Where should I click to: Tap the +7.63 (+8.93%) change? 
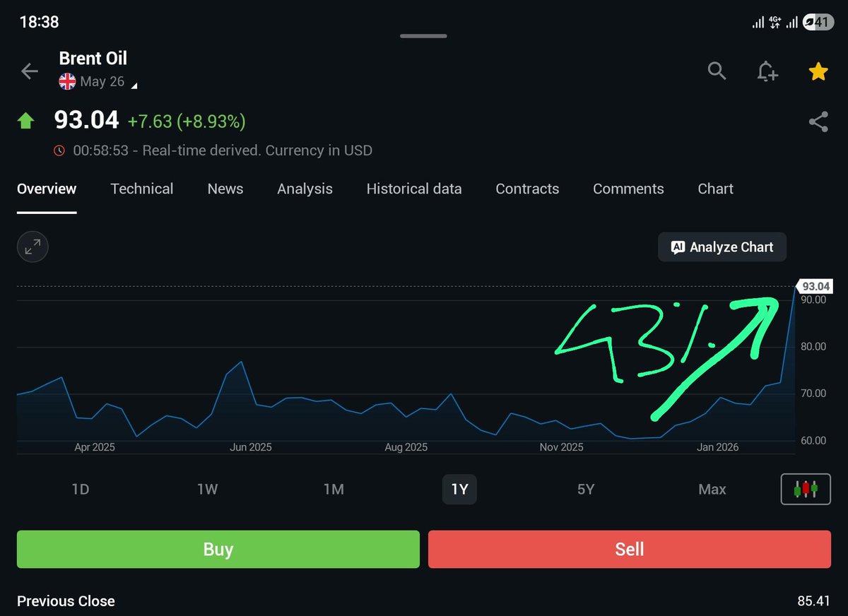(x=187, y=122)
